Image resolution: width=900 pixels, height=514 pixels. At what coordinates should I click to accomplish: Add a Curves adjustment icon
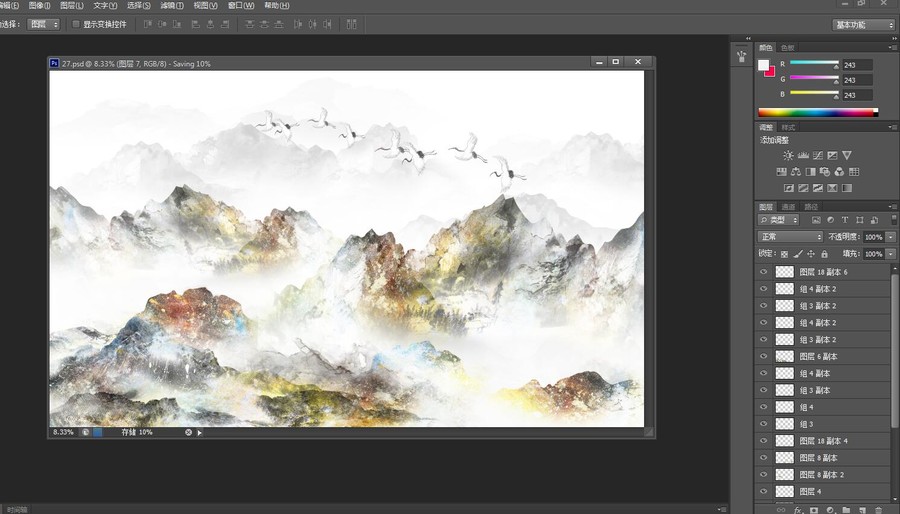(817, 155)
